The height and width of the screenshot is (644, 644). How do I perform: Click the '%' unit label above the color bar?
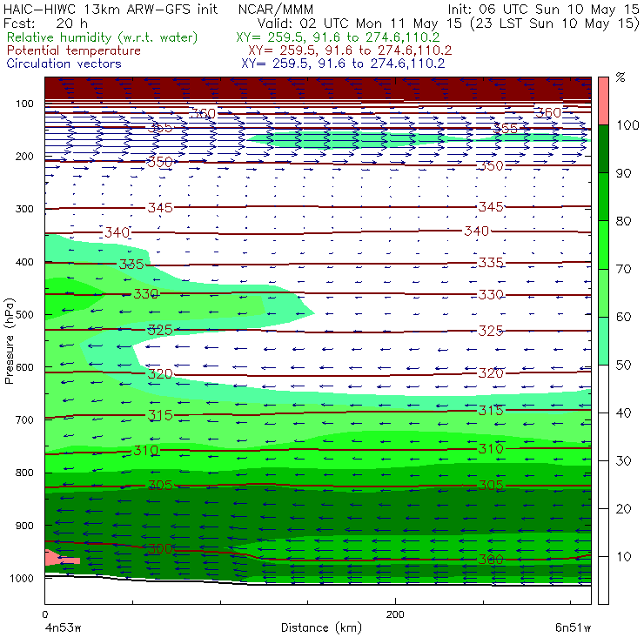coord(621,77)
